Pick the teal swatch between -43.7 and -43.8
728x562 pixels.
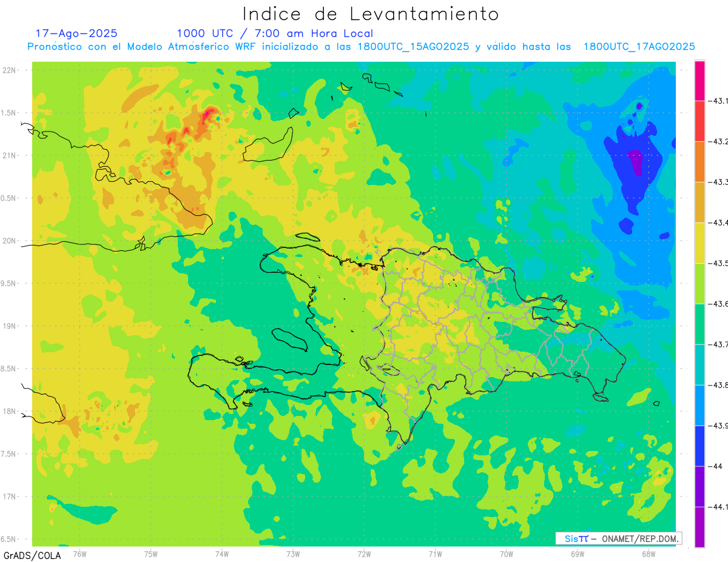click(x=699, y=364)
